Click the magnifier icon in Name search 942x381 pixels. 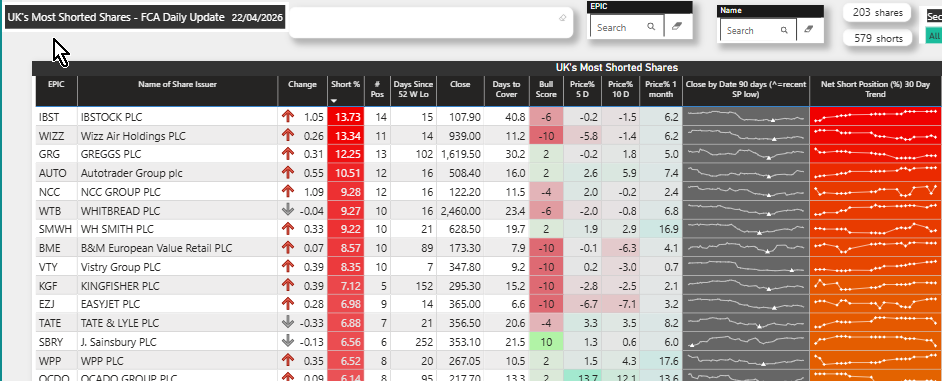[784, 30]
